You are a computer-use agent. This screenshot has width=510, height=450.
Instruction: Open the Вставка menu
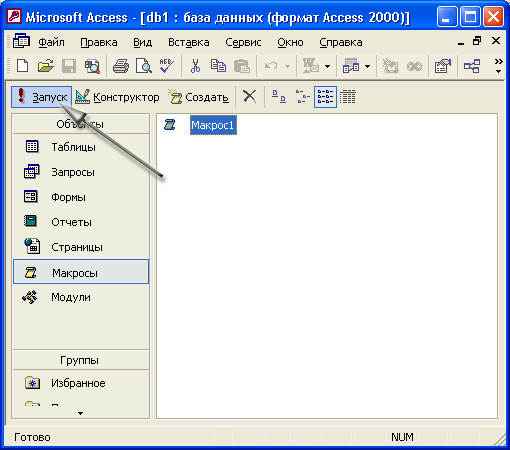coord(189,42)
